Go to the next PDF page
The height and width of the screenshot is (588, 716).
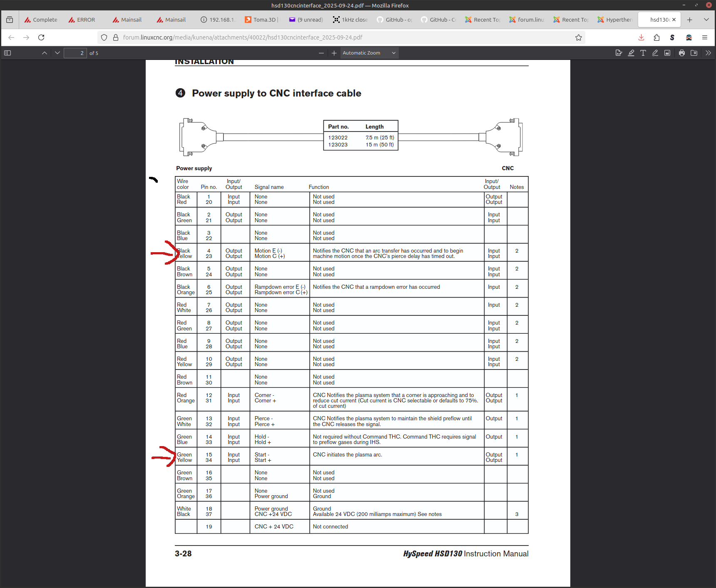click(57, 53)
